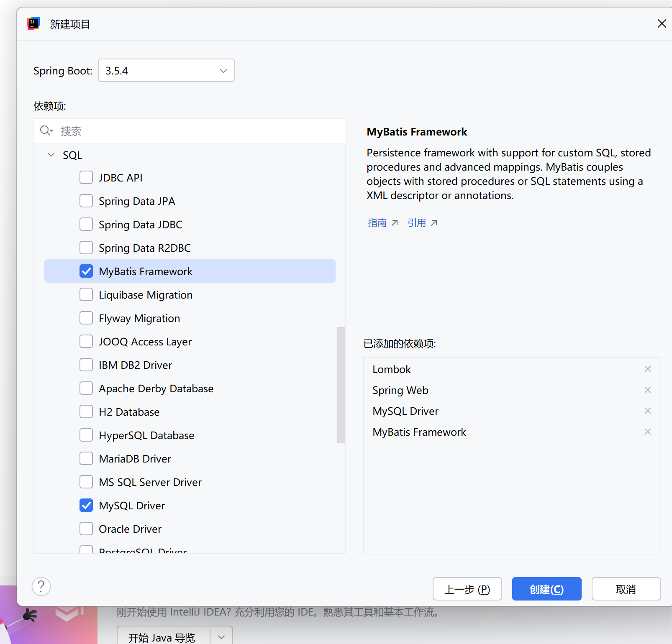Enable HyperSQL Database checkbox

click(x=86, y=435)
